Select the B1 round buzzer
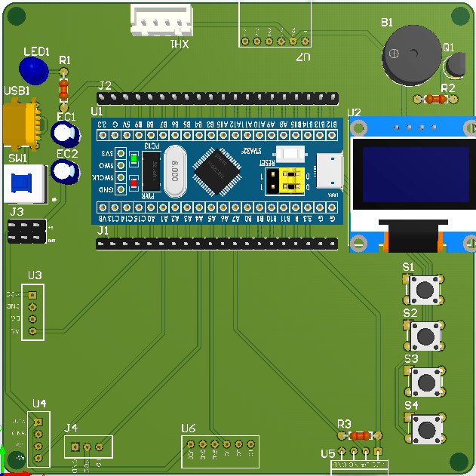Viewport: 476px width, 476px height. (411, 55)
